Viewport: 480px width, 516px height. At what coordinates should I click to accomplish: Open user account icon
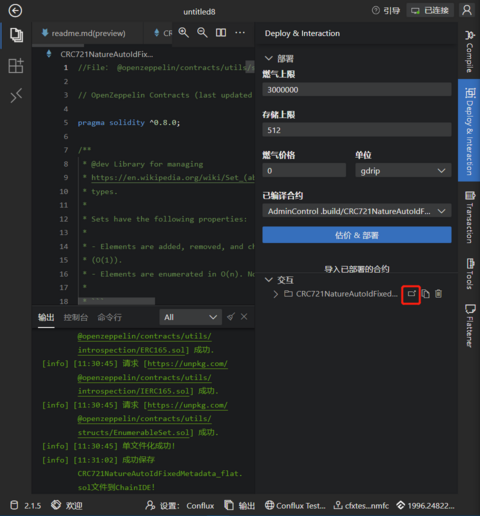click(467, 10)
